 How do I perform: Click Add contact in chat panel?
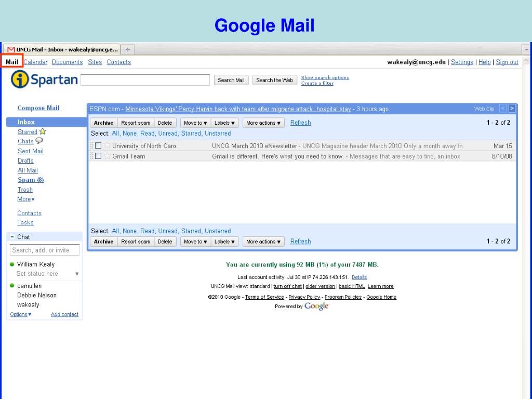pos(64,314)
